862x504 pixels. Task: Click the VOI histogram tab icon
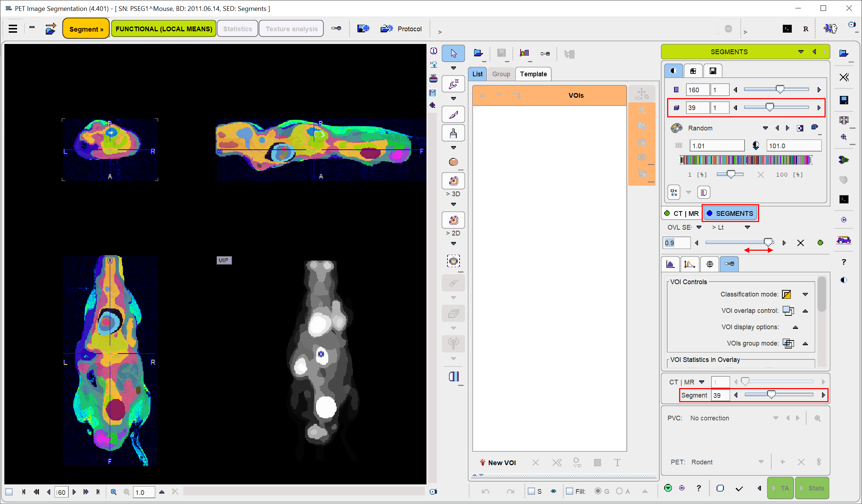670,264
